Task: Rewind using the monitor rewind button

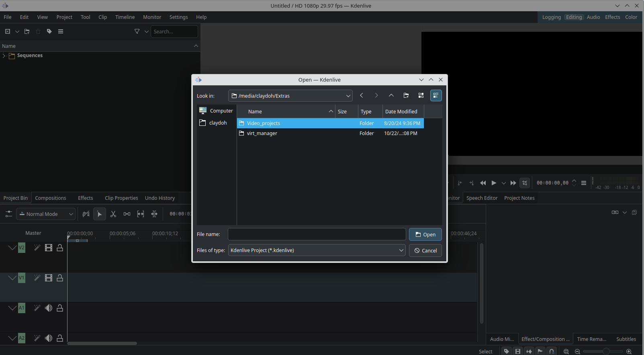Action: coord(483,183)
